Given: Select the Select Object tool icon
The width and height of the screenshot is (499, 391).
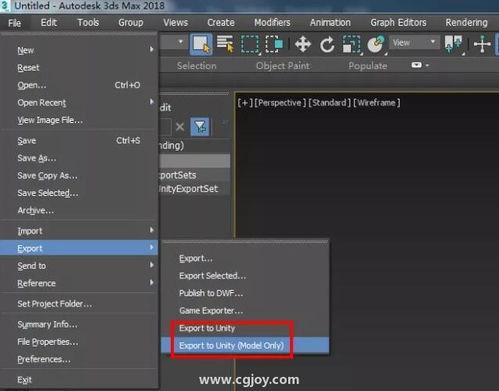Looking at the screenshot, I should click(x=201, y=44).
